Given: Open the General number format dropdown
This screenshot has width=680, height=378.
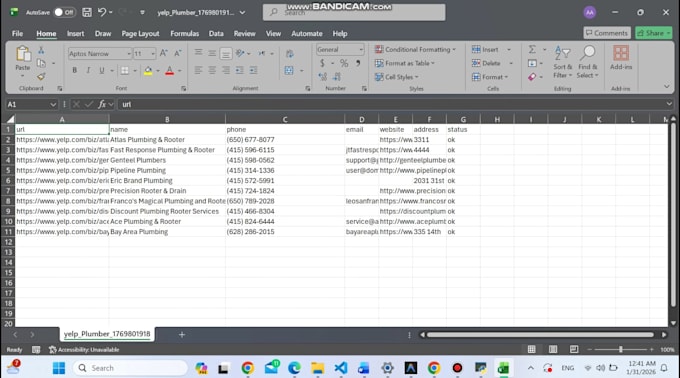Looking at the screenshot, I should (x=361, y=49).
